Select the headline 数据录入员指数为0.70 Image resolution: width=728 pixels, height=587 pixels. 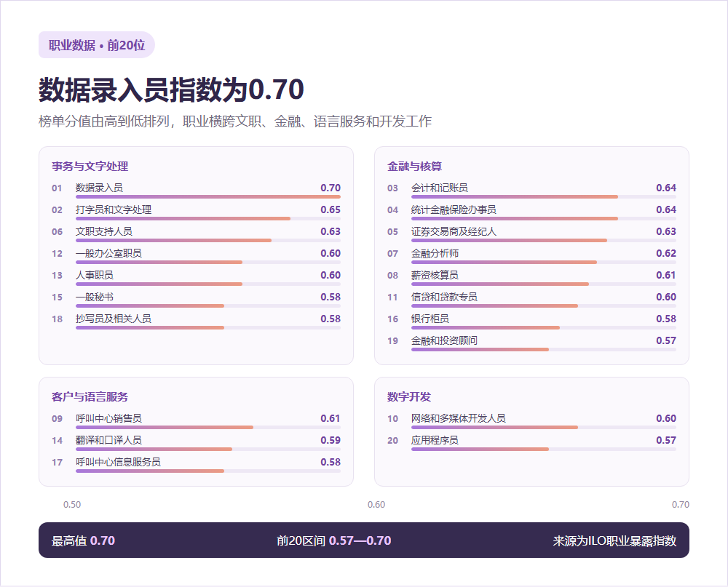[171, 89]
